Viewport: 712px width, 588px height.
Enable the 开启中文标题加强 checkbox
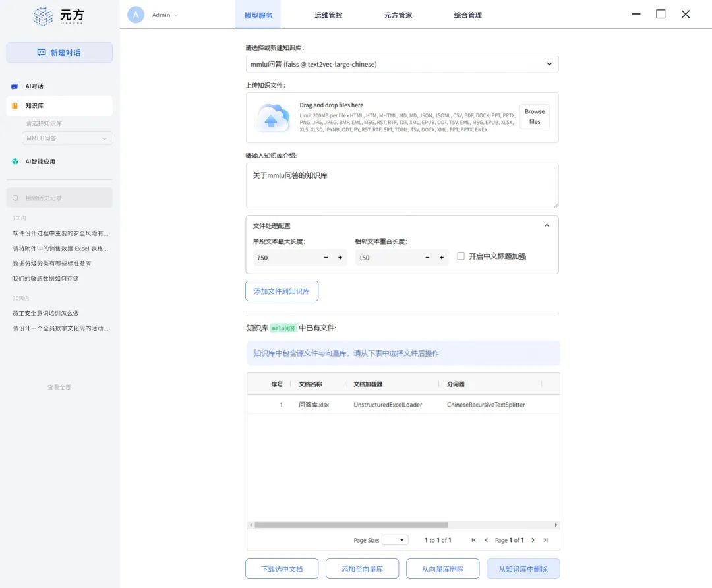point(461,256)
